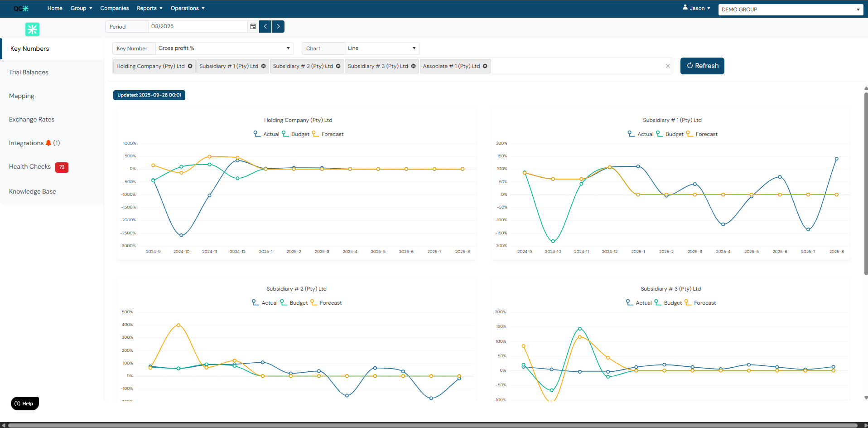Open the Chart type dropdown

(x=381, y=49)
